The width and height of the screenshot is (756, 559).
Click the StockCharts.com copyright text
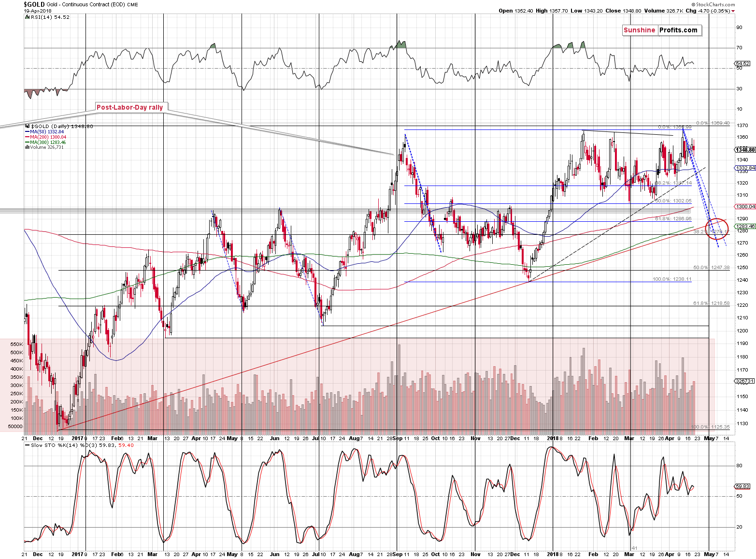713,4
